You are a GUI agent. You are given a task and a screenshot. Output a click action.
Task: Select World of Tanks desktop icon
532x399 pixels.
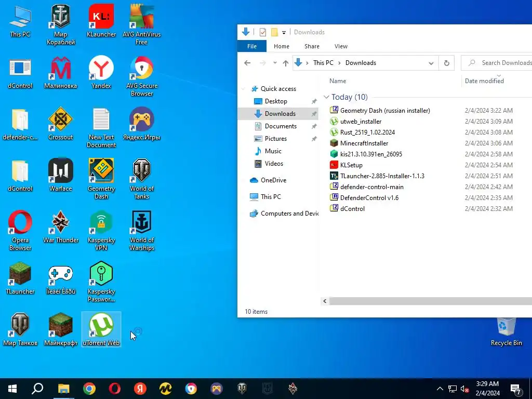(141, 179)
